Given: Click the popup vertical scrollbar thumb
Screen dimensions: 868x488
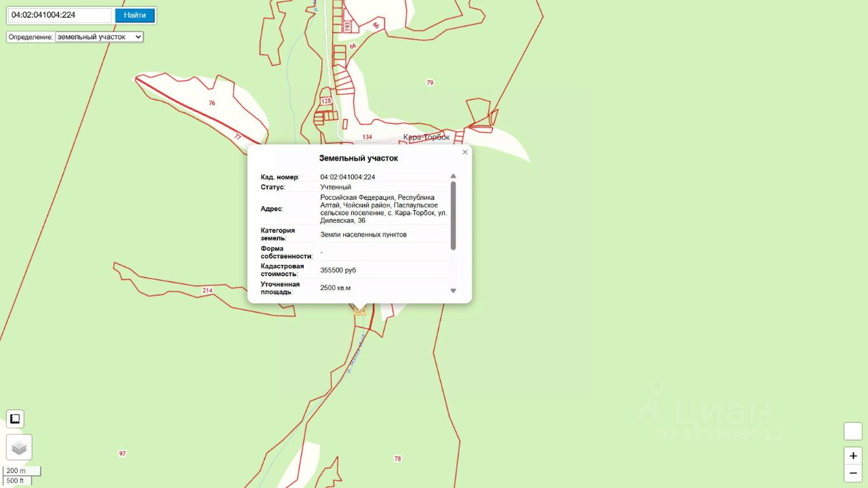Looking at the screenshot, I should click(453, 216).
